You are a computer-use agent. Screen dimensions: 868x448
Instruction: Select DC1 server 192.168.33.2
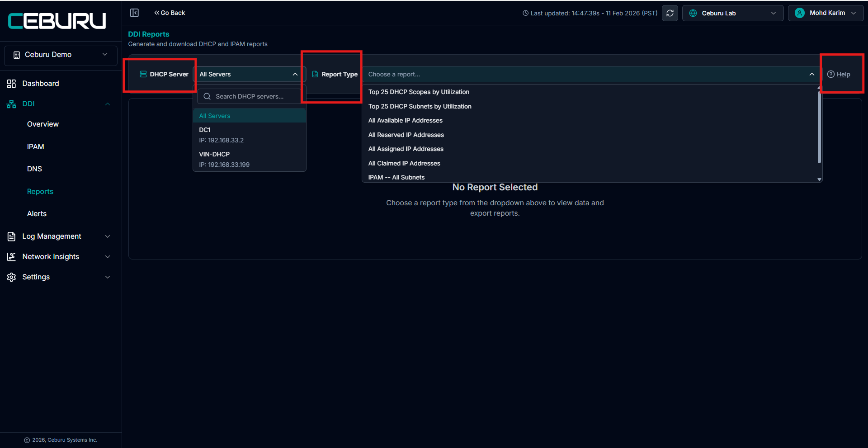250,135
